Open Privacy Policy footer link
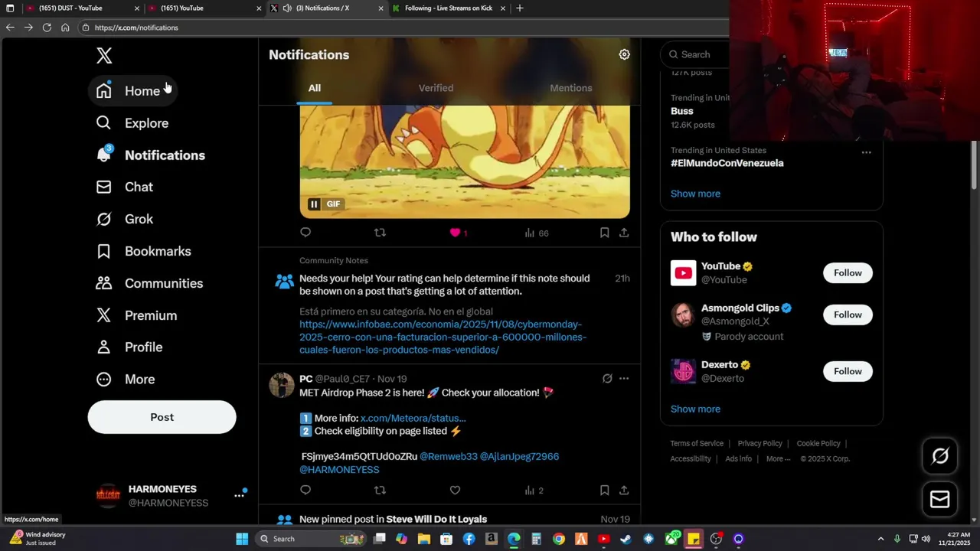The height and width of the screenshot is (551, 980). (x=759, y=444)
